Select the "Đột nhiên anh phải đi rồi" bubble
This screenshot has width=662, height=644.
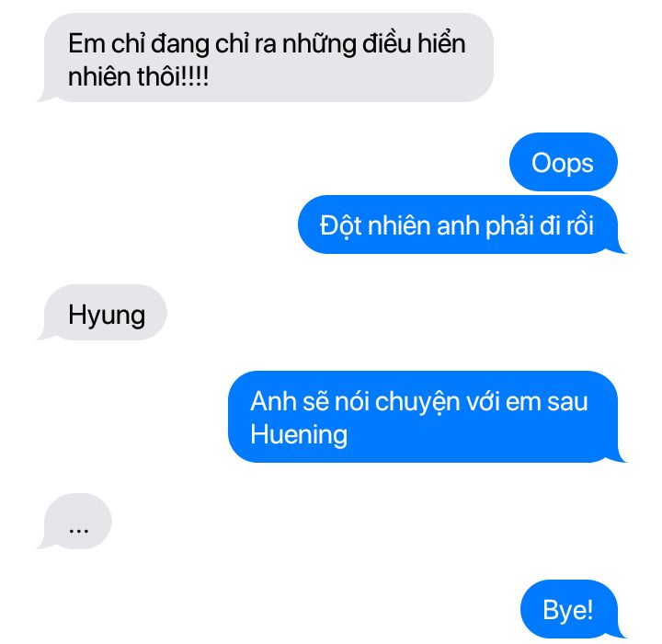click(x=461, y=224)
